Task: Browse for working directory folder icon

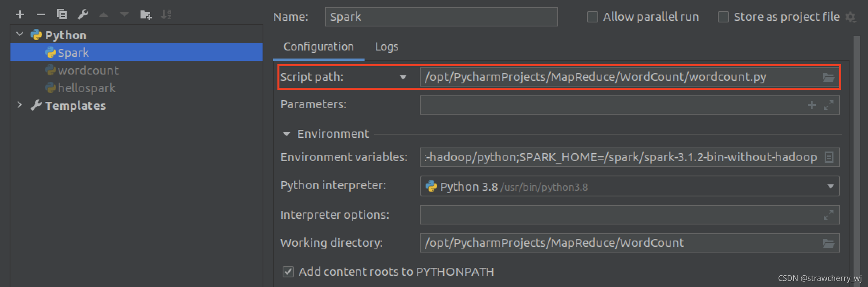Action: [828, 243]
